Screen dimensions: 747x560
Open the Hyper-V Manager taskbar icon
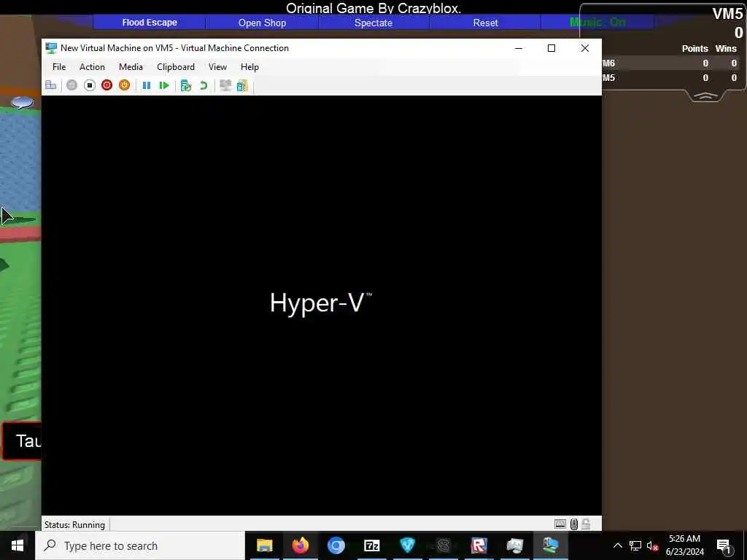514,545
